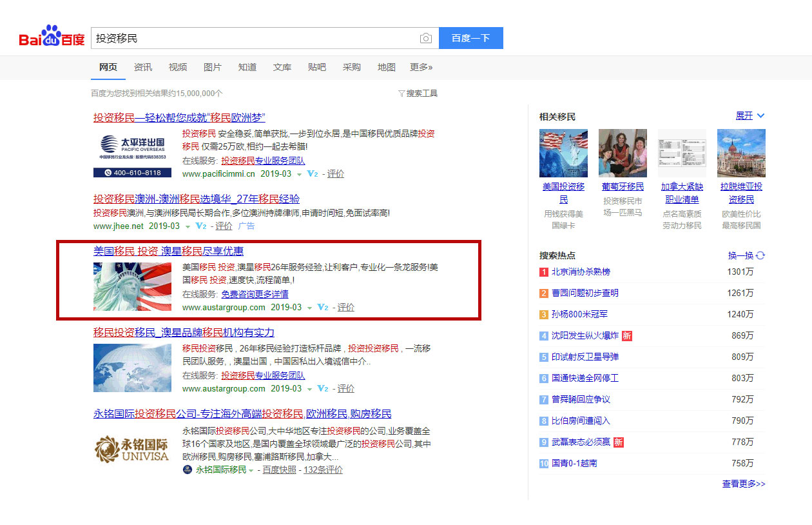Image resolution: width=812 pixels, height=525 pixels.
Task: Open result 投资移民澳洲-澳洲移民选境华_27年移民经验
Action: click(197, 199)
